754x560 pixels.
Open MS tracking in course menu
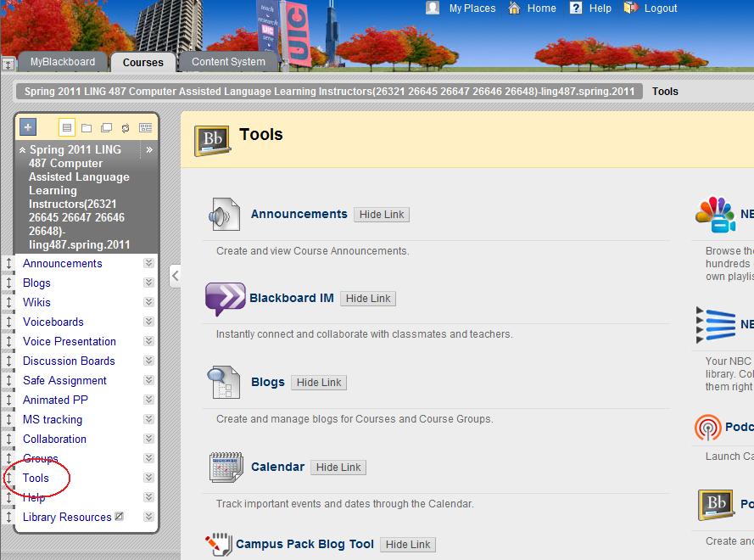pos(53,419)
